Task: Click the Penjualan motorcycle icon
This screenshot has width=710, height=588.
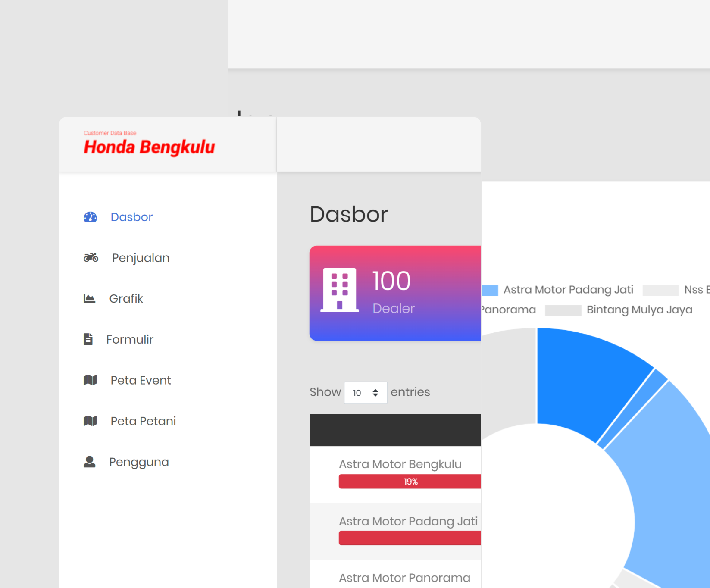Action: point(91,258)
